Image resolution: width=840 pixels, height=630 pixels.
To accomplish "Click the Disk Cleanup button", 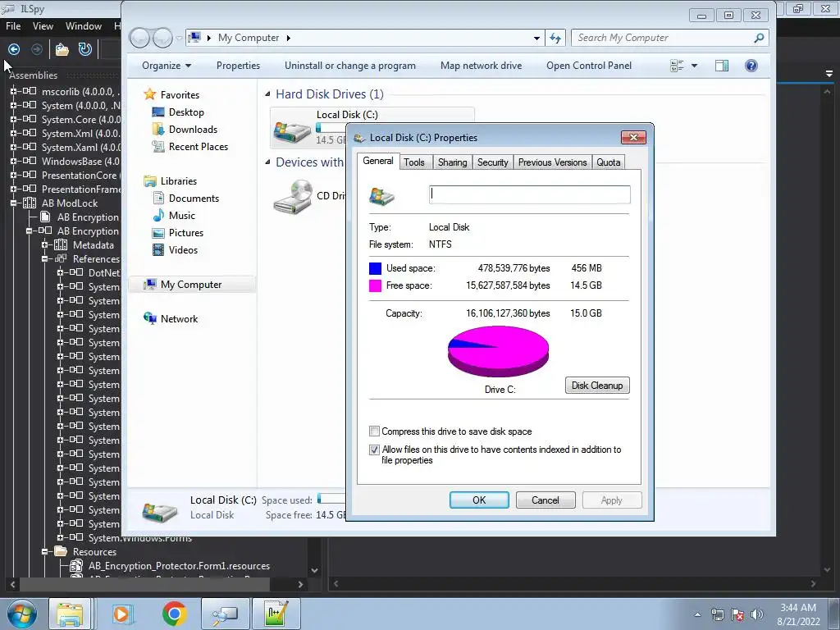I will [x=597, y=386].
